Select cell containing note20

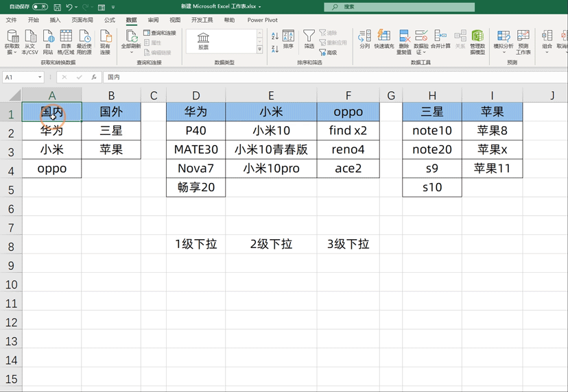(432, 149)
